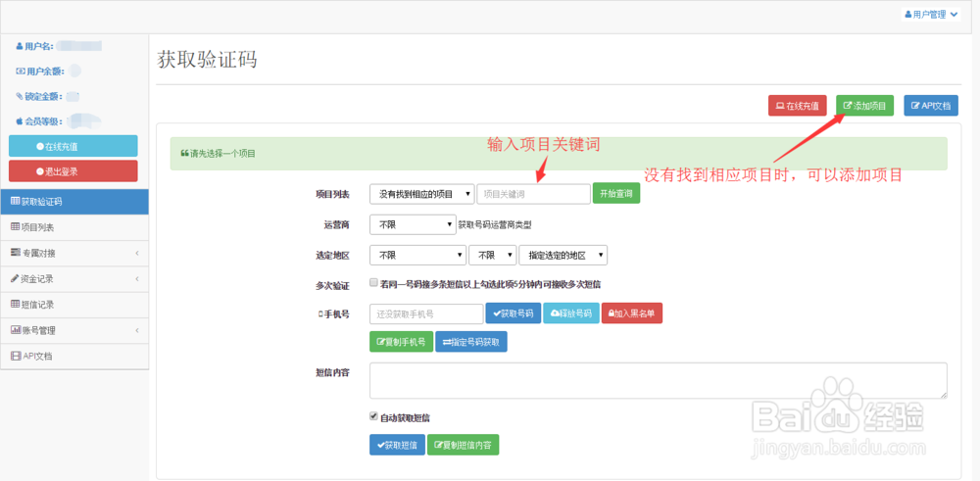This screenshot has height=481, width=980.
Task: Expand the 资金记录 sidebar item
Action: pos(74,278)
